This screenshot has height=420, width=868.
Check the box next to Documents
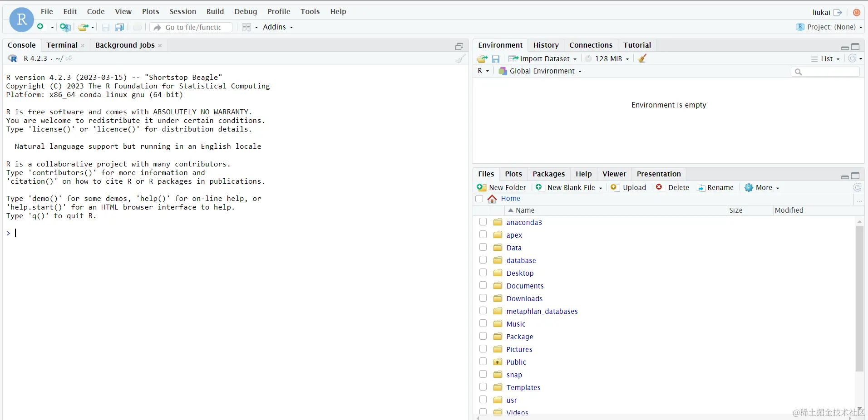[x=483, y=285]
